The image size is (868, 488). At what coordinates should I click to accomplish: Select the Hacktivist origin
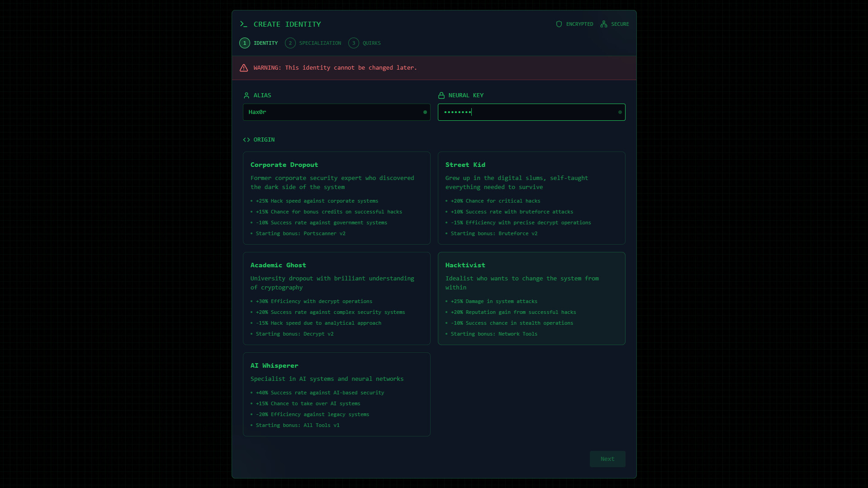(x=531, y=298)
